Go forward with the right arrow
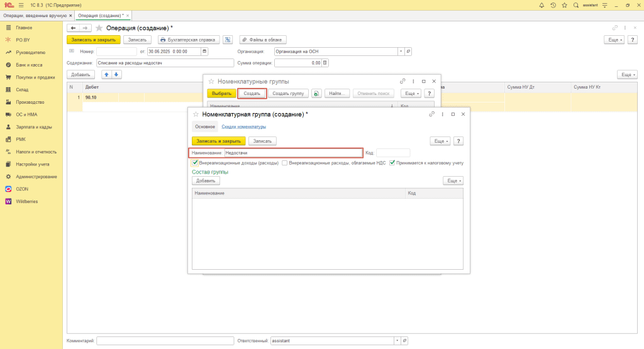Image resolution: width=644 pixels, height=349 pixels. coord(85,28)
